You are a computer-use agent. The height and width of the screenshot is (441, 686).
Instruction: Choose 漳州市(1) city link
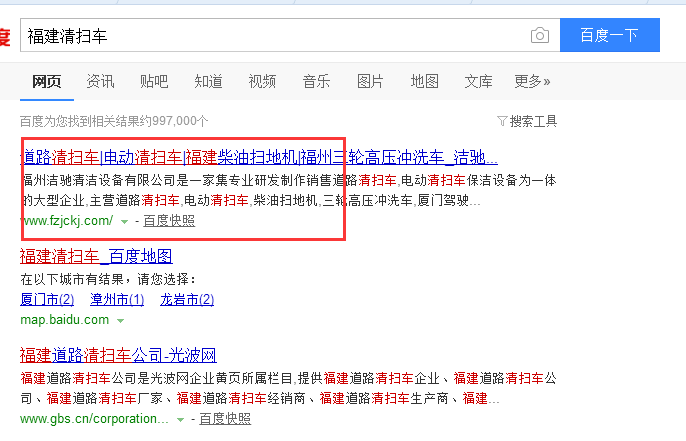(117, 300)
